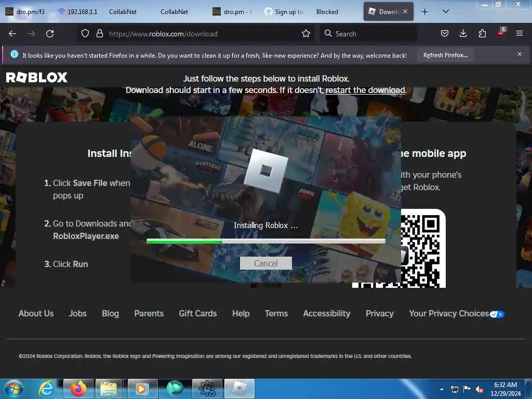Switch to the Blocked tab
The width and height of the screenshot is (532, 399).
pos(327,12)
